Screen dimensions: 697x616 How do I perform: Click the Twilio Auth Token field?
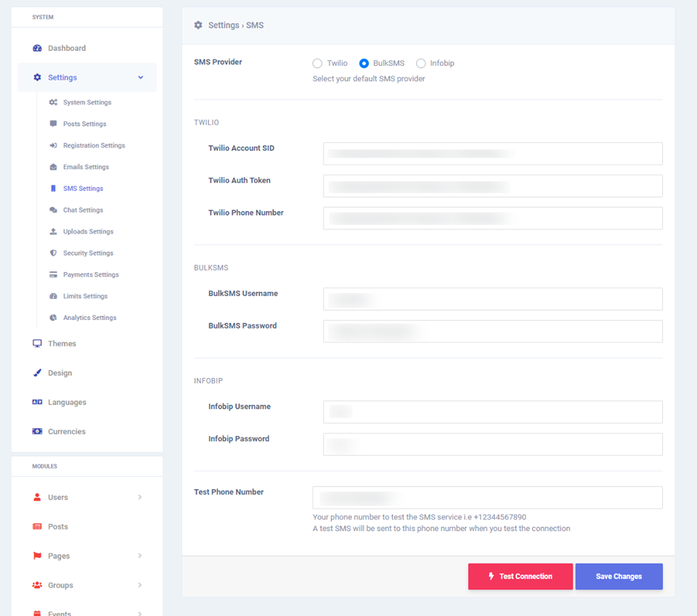492,186
